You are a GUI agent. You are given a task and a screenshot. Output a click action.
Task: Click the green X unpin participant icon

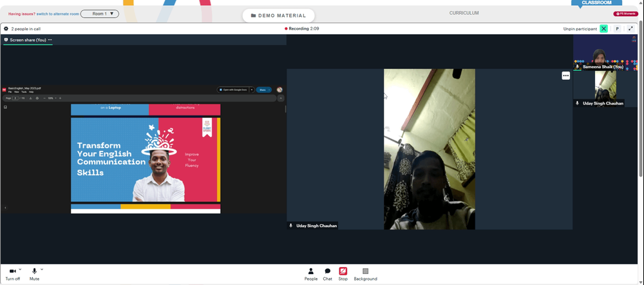coord(604,29)
